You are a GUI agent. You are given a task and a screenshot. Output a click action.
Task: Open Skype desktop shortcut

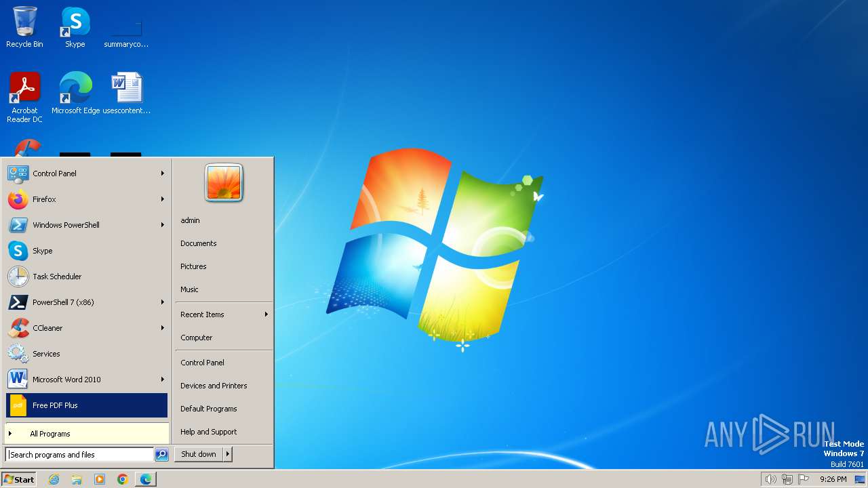[75, 27]
